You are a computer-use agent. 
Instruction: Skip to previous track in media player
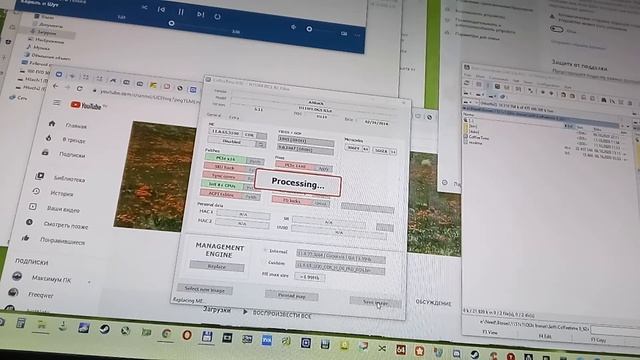pyautogui.click(x=162, y=10)
